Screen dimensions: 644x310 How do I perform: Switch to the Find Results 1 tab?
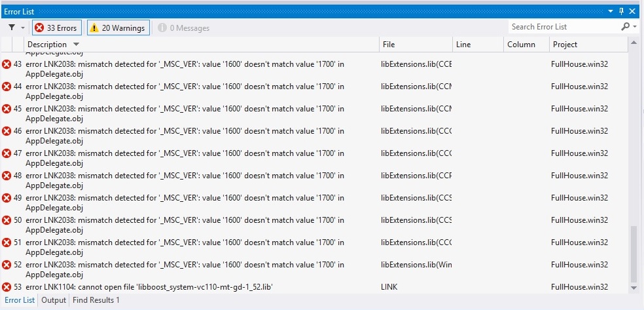[96, 300]
